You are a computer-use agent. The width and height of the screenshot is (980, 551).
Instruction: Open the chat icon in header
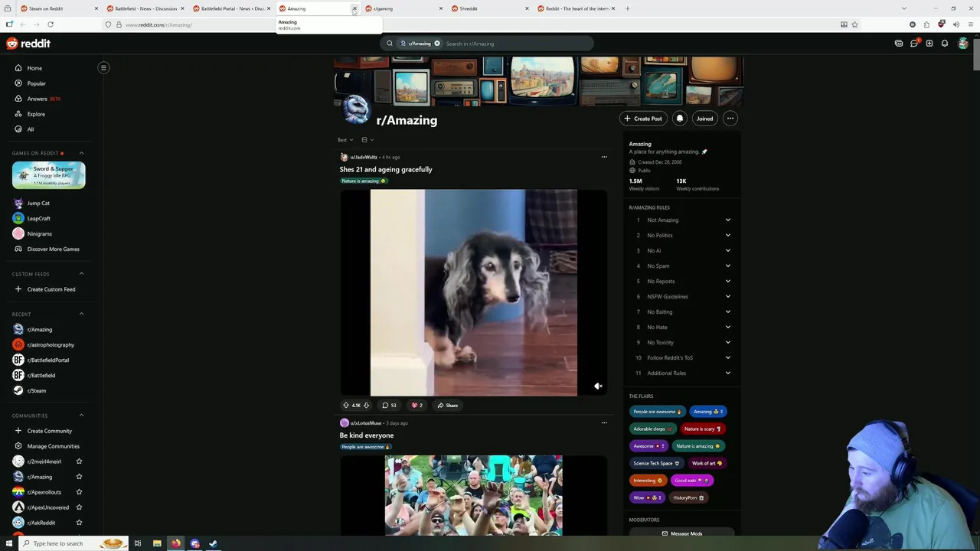(x=914, y=44)
